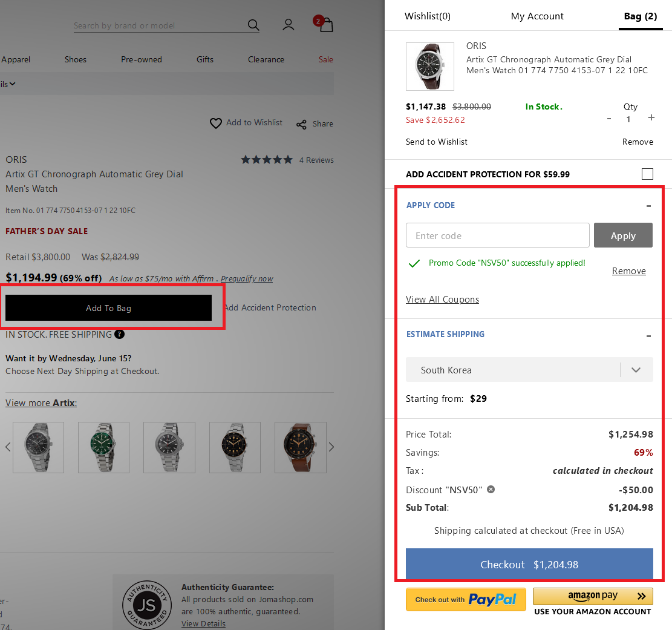
Task: Select the brown leather strap watch thumbnail
Action: click(300, 447)
